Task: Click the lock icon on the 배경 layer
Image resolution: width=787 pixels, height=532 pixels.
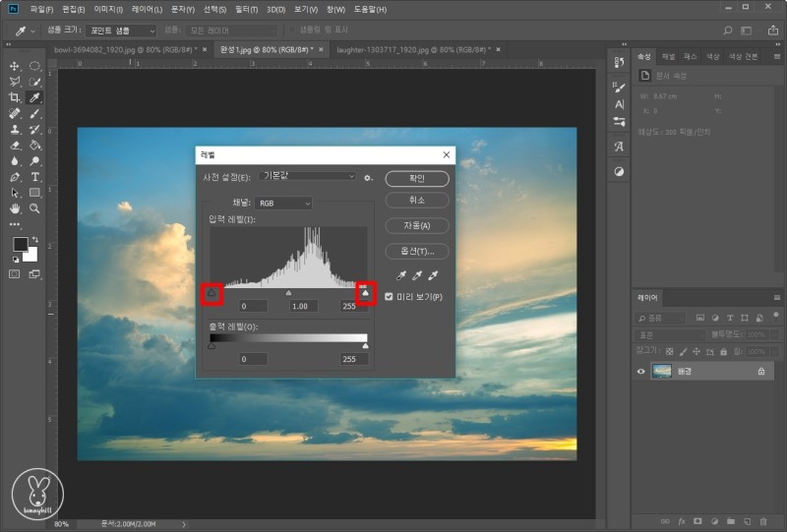Action: click(x=760, y=372)
